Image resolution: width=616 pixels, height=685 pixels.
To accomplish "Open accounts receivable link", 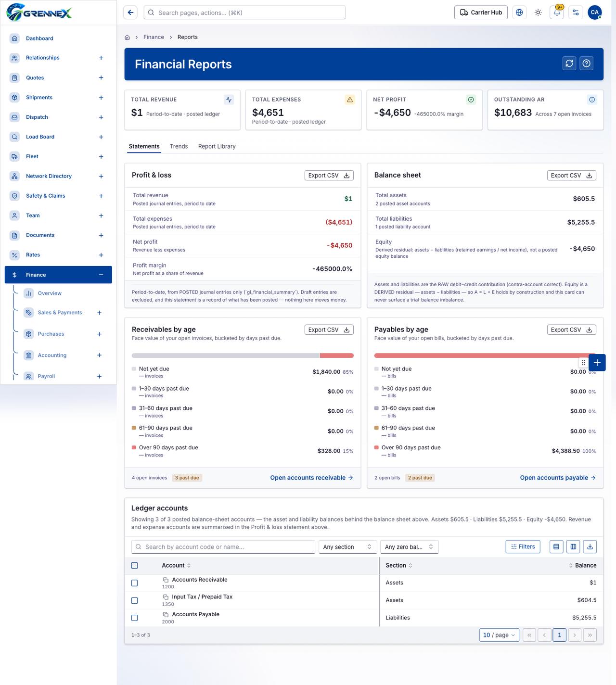I will pos(311,478).
